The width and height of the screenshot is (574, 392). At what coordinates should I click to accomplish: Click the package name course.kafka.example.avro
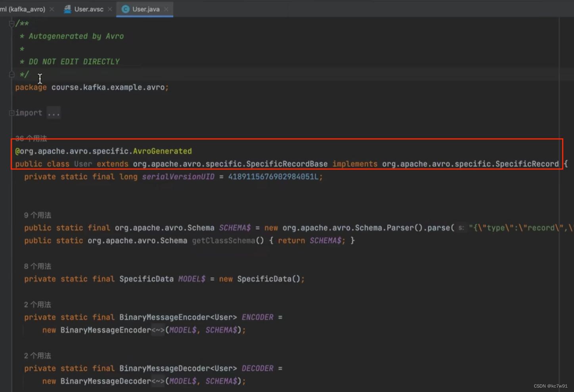[108, 88]
